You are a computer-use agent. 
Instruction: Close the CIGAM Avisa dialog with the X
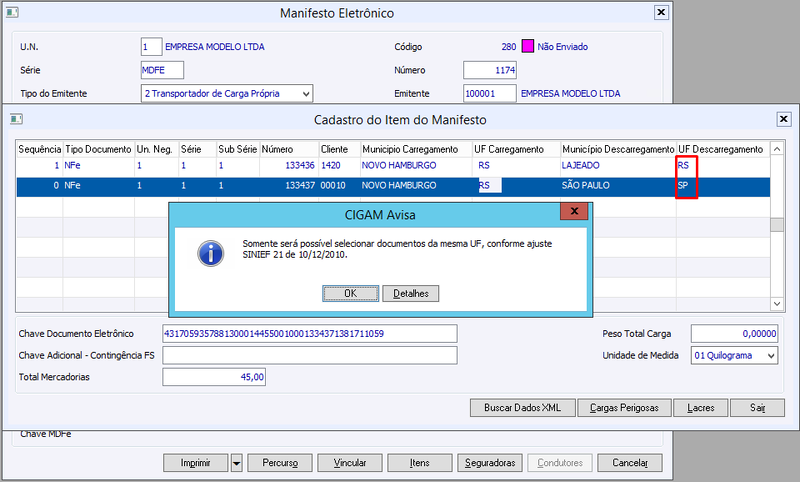tap(574, 211)
